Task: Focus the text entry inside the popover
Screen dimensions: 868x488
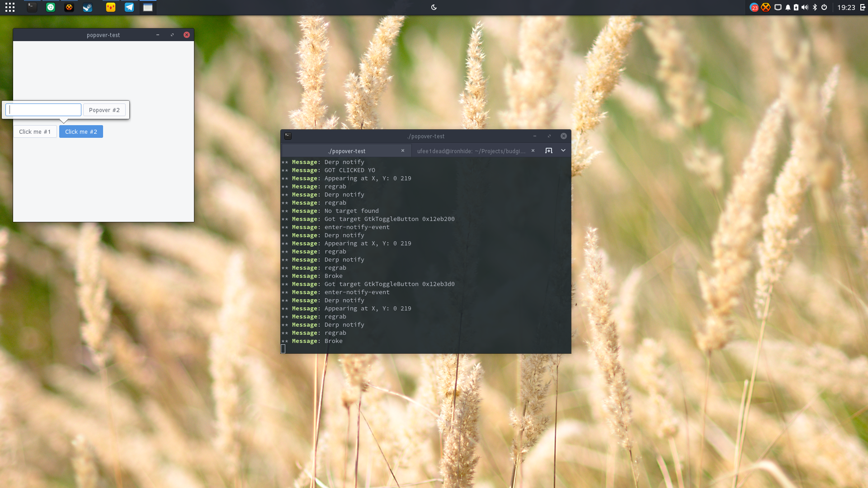Action: [43, 110]
